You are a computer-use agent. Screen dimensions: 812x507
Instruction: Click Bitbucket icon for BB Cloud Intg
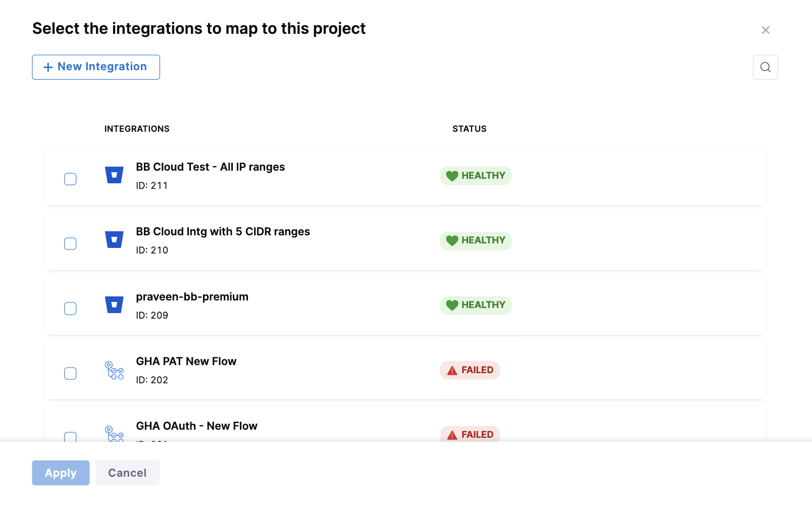coord(114,240)
